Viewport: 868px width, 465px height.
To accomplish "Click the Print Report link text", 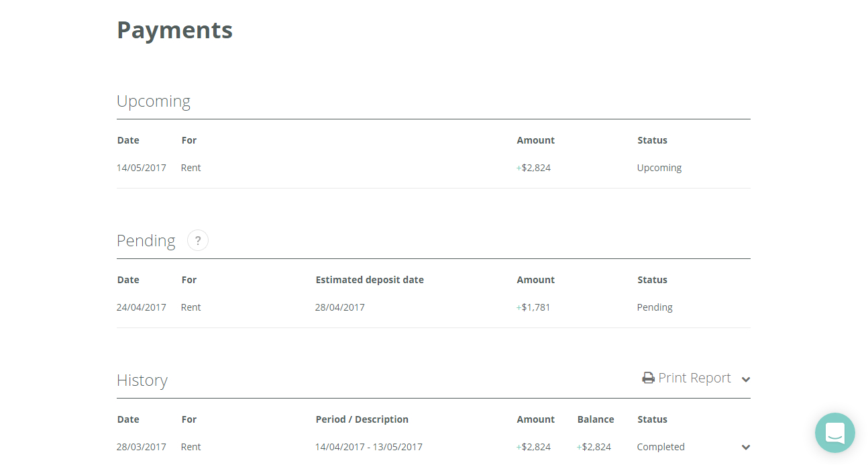I will coord(694,378).
